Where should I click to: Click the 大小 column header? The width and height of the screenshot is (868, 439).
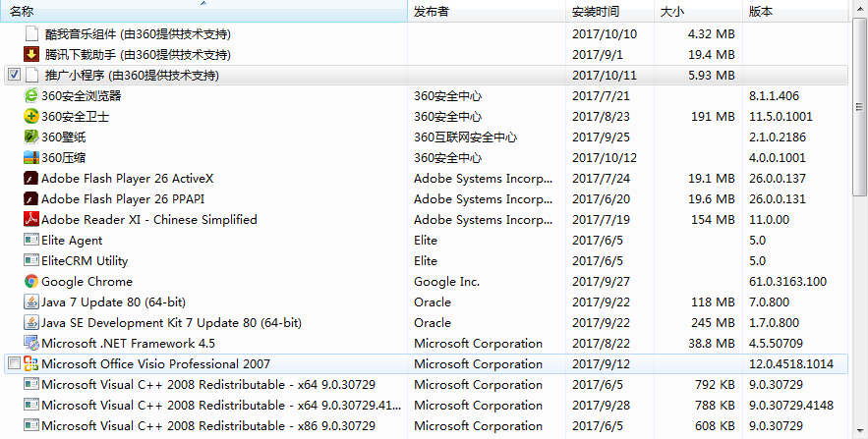pos(698,11)
